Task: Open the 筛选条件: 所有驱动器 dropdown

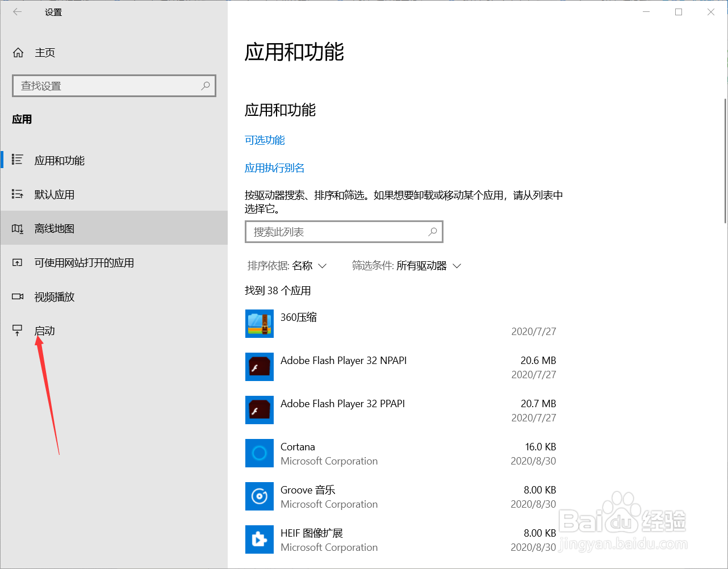Action: [407, 266]
